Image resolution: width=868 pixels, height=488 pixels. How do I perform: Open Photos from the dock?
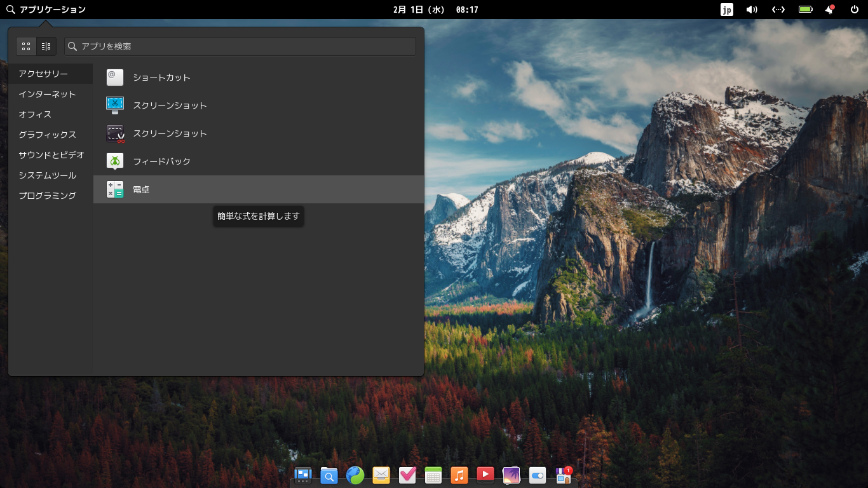tap(512, 475)
